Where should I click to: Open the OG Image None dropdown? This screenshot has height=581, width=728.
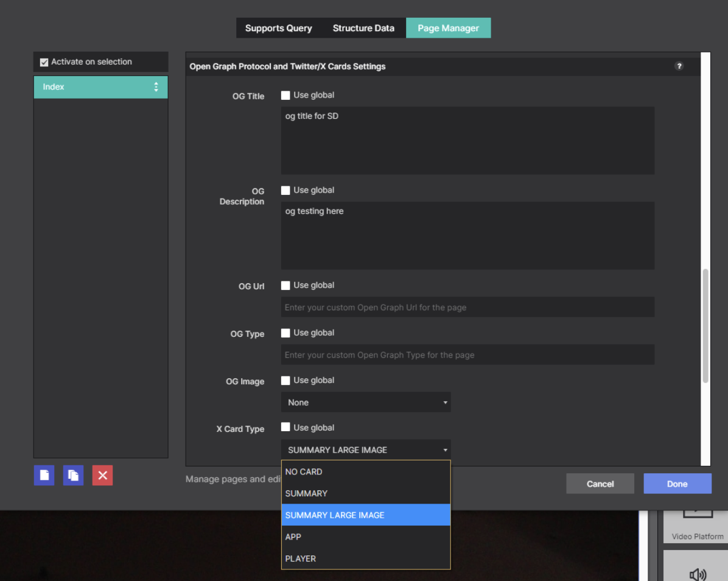coord(366,403)
